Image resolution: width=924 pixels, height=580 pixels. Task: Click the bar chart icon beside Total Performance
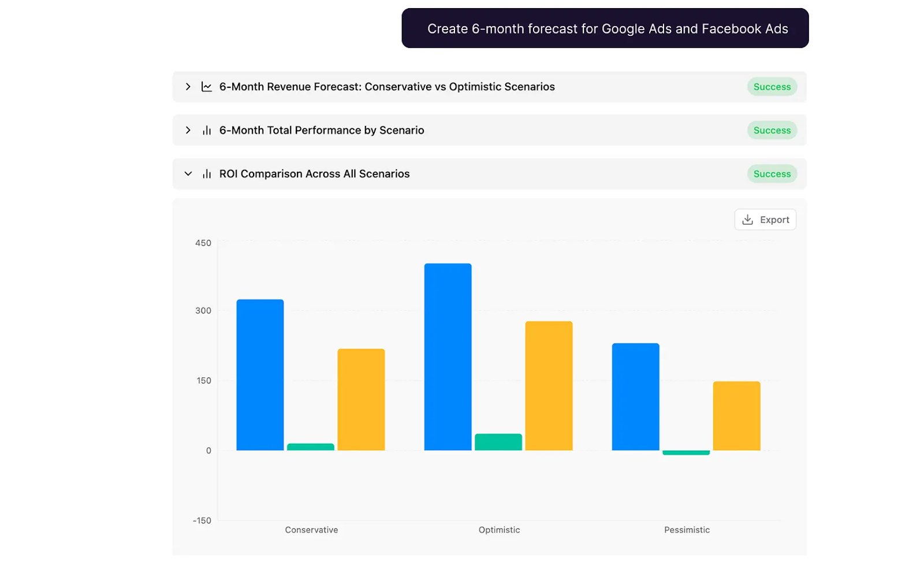pos(207,131)
